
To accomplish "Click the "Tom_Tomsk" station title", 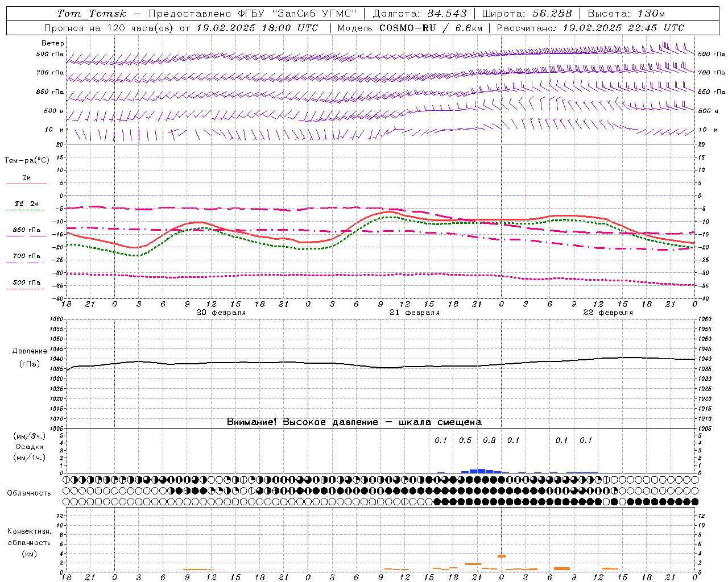I will click(92, 14).
